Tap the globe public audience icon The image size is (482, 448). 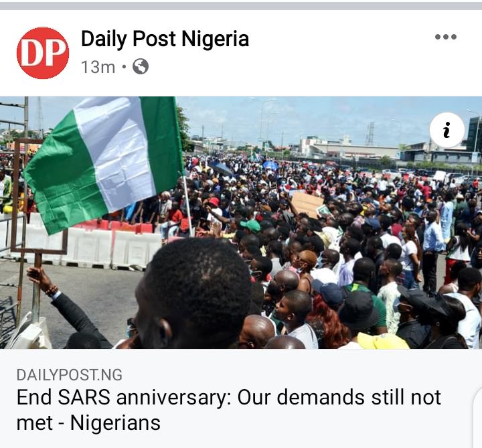coord(141,66)
